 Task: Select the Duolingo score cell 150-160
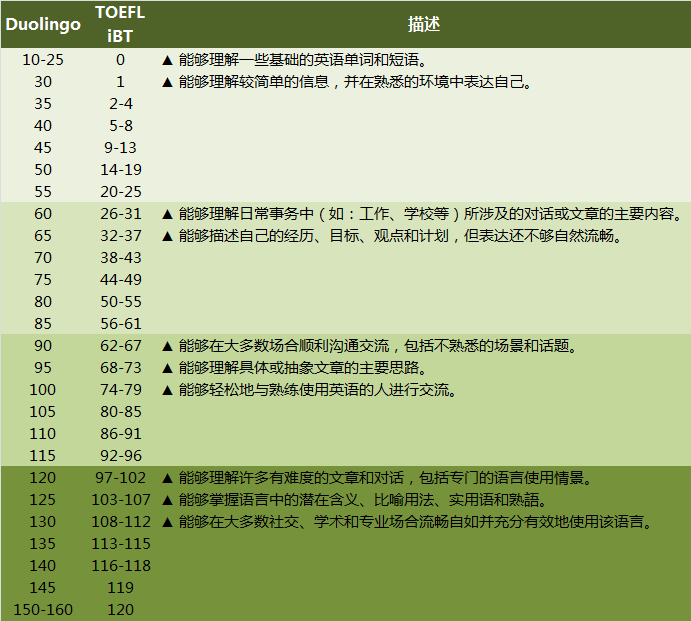[x=43, y=610]
